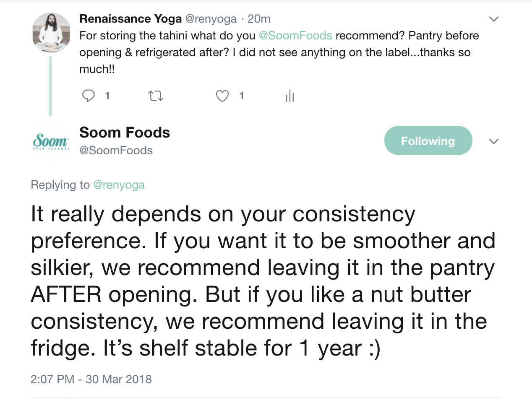Click the reply speech bubble icon

tap(89, 96)
